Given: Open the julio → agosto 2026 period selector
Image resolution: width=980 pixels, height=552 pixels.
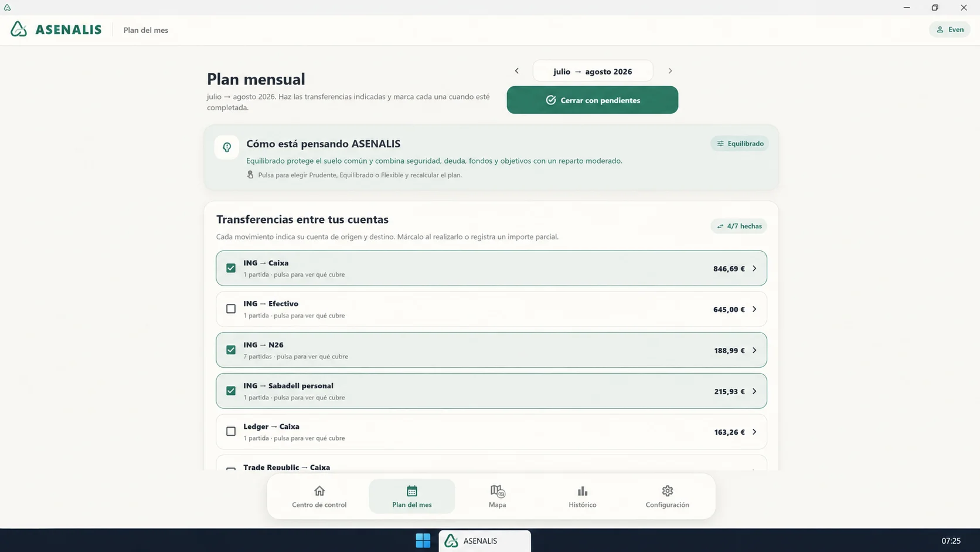Looking at the screenshot, I should [593, 71].
